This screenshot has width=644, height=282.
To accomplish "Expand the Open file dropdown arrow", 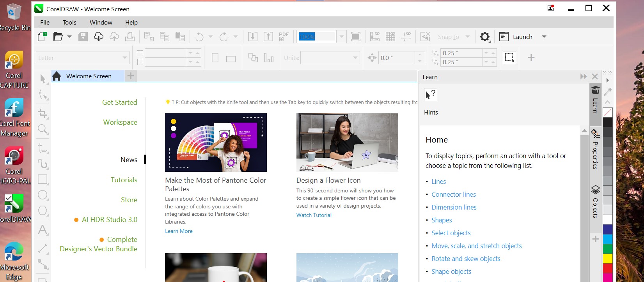I will pos(69,37).
